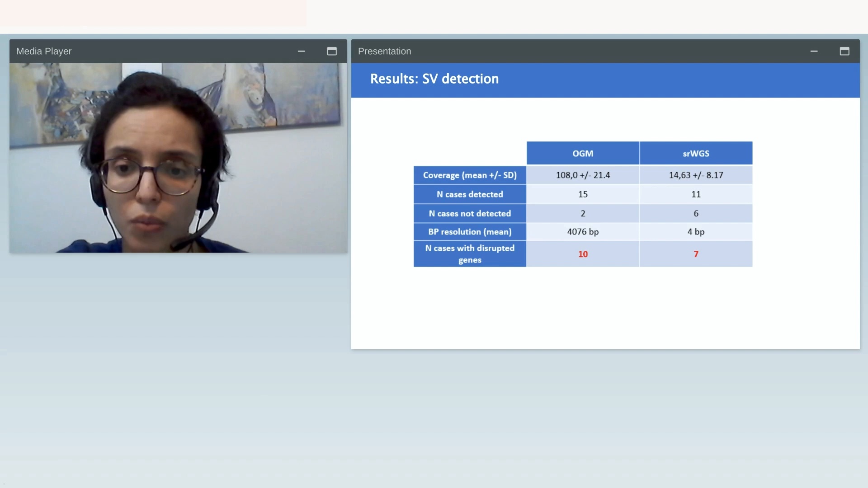Select the OGM column header
Viewport: 868px width, 488px height.
pyautogui.click(x=583, y=153)
